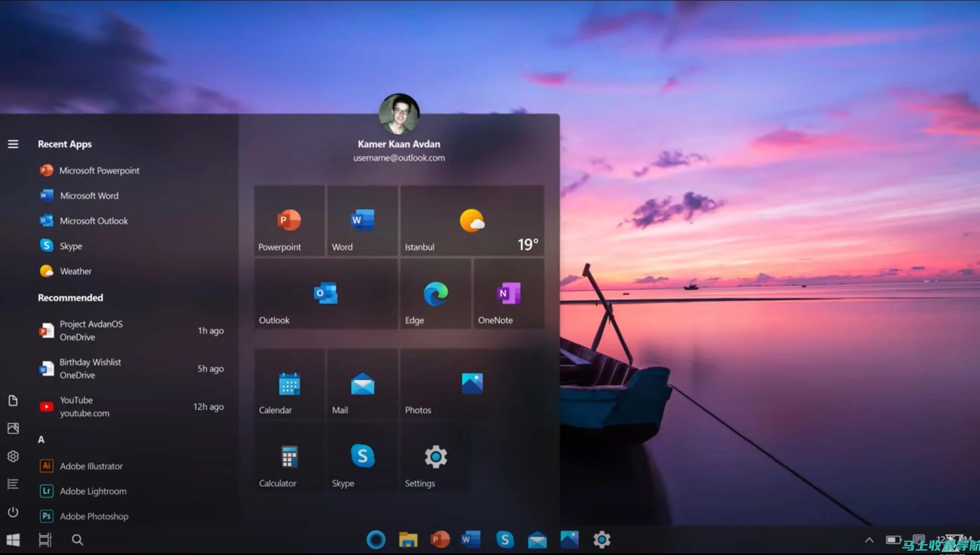The height and width of the screenshot is (555, 980).
Task: Open the hamburger menu in Start
Action: [13, 144]
